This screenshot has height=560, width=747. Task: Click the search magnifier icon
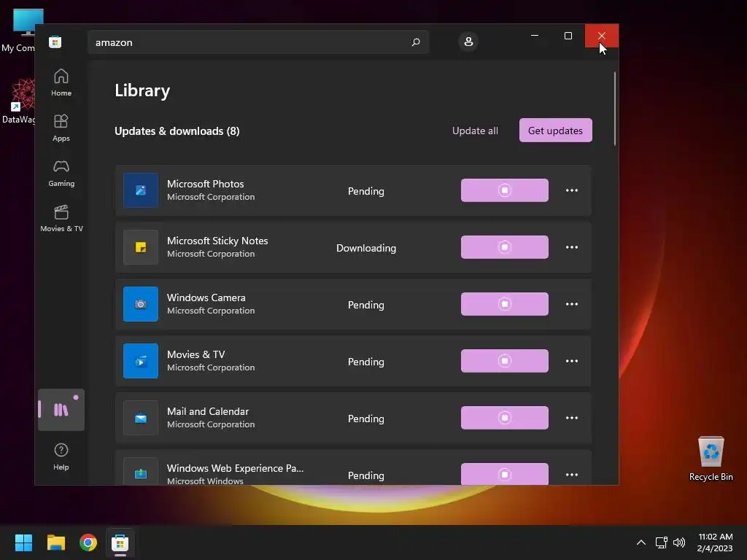(415, 42)
